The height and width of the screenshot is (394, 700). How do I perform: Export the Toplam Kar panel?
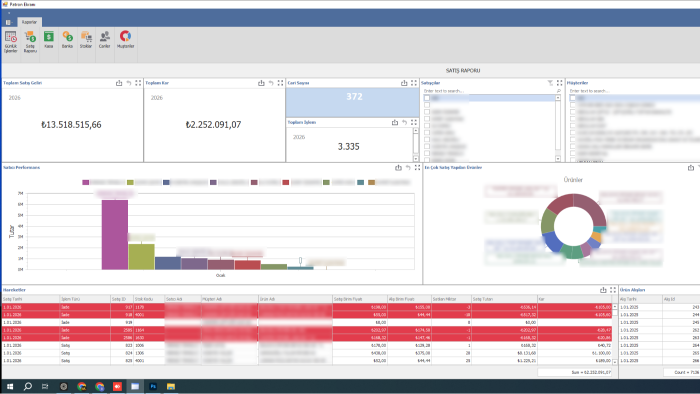(261, 83)
